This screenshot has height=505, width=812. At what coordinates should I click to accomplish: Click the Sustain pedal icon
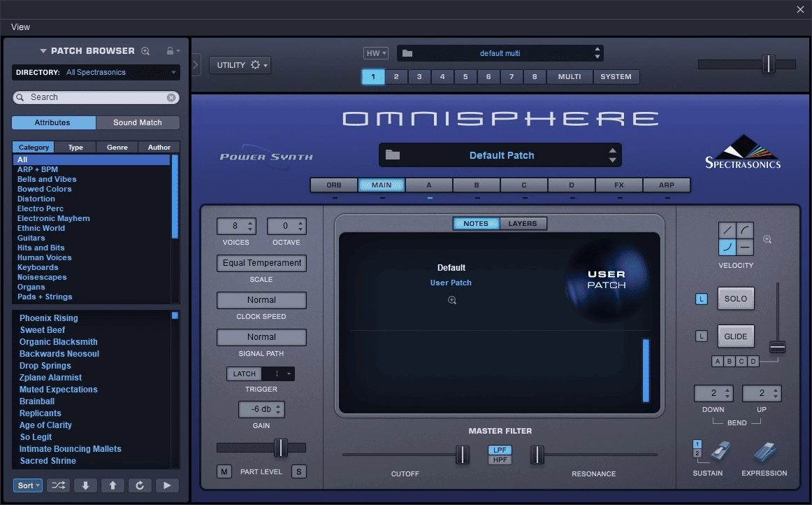[720, 451]
